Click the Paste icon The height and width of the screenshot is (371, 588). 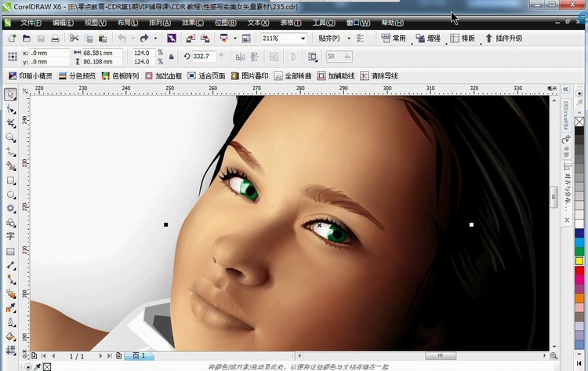(103, 38)
